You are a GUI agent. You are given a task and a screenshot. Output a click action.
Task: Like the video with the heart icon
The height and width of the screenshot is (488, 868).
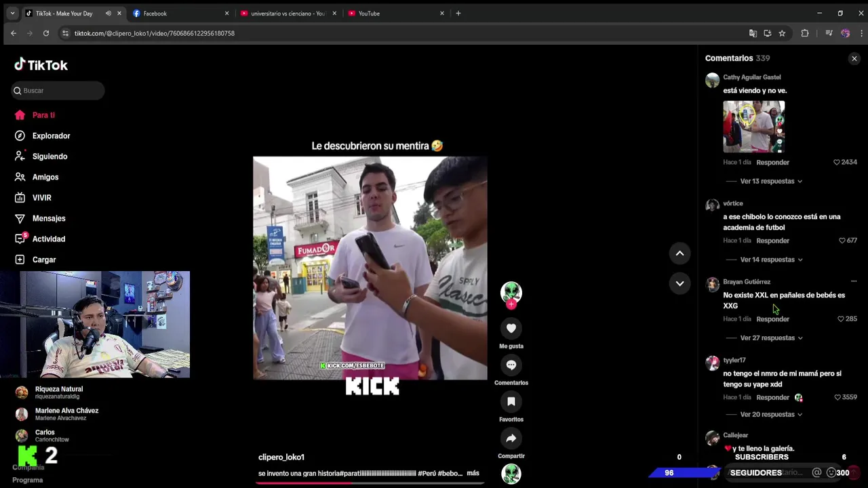(511, 329)
